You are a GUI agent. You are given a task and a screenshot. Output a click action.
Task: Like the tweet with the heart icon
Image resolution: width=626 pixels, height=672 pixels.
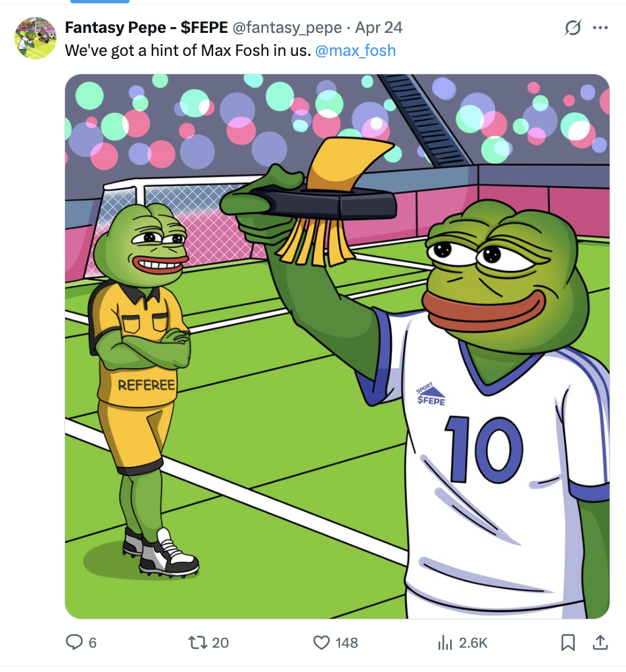click(321, 642)
